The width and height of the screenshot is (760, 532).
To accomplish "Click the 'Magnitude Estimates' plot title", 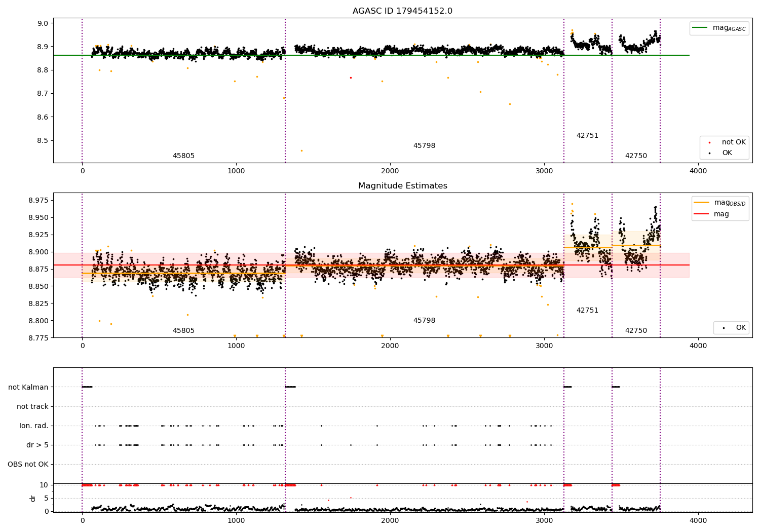I will pyautogui.click(x=402, y=186).
